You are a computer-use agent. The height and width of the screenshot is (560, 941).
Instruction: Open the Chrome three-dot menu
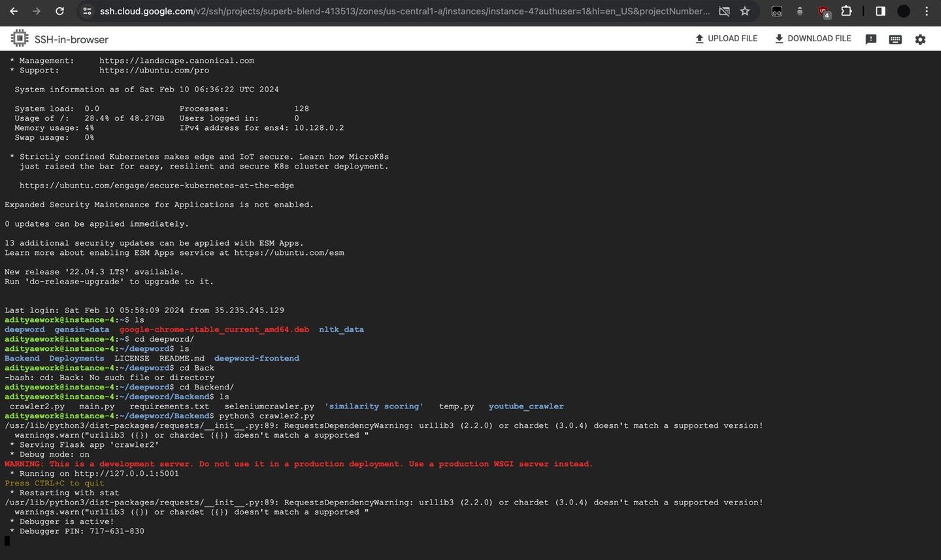(x=927, y=11)
